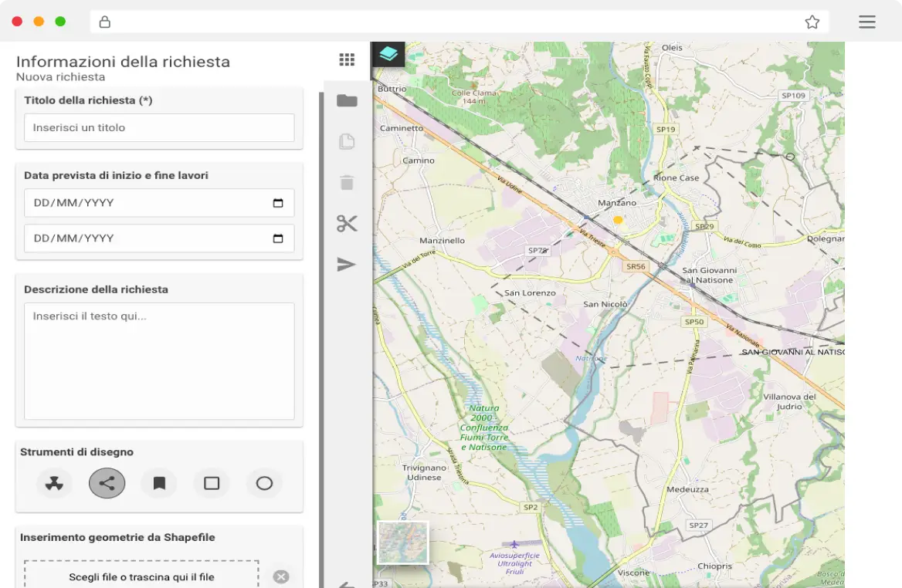The height and width of the screenshot is (588, 902).
Task: Open the browser hamburger menu
Action: click(x=866, y=22)
